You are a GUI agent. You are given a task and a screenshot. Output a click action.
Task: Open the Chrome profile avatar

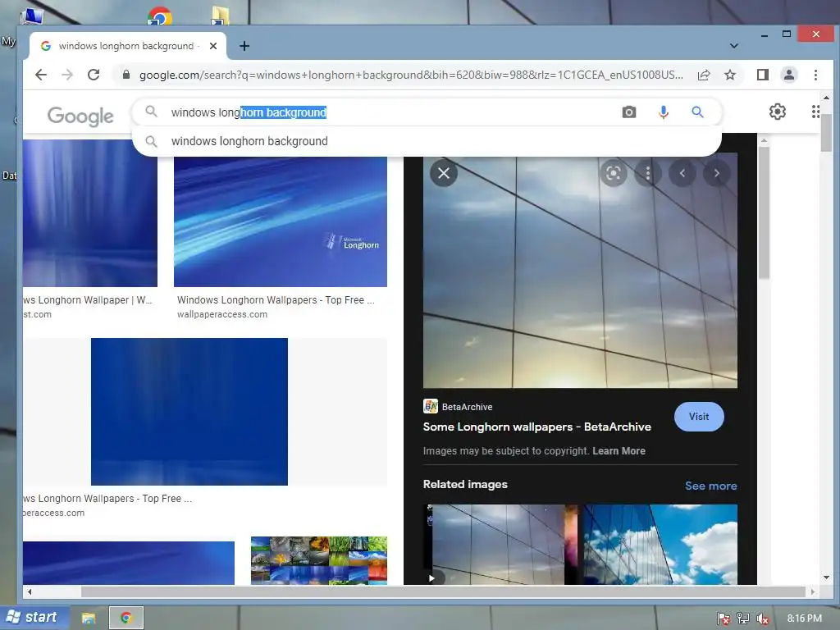[789, 75]
